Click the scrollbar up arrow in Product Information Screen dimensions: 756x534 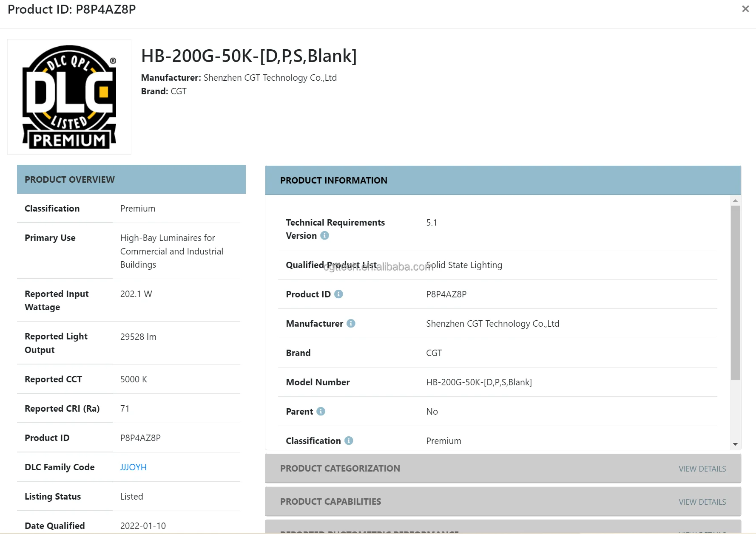click(x=735, y=201)
